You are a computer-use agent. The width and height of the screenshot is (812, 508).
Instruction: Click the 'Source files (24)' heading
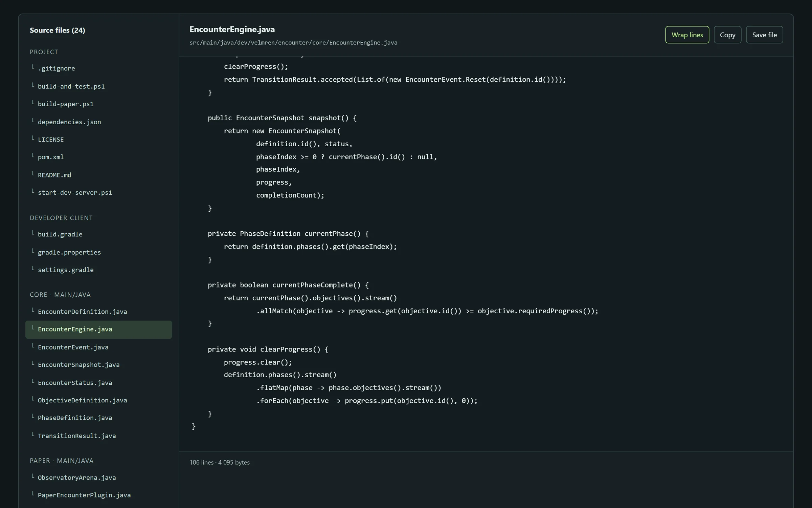58,30
